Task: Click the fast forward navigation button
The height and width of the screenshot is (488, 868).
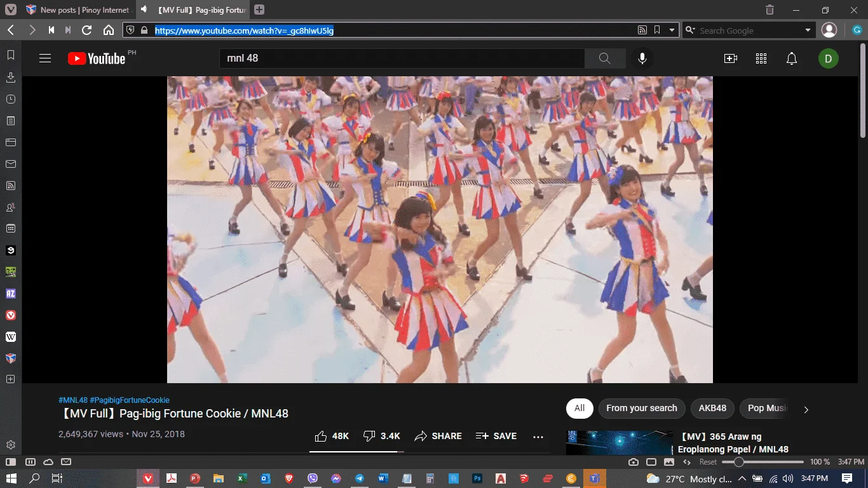Action: coord(68,30)
